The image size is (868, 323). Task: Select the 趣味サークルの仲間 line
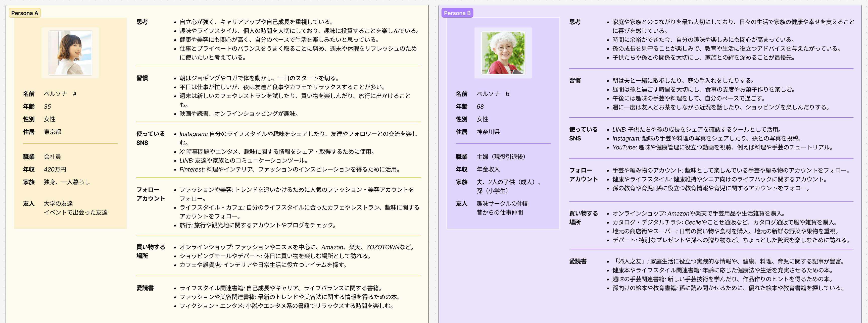(x=502, y=203)
